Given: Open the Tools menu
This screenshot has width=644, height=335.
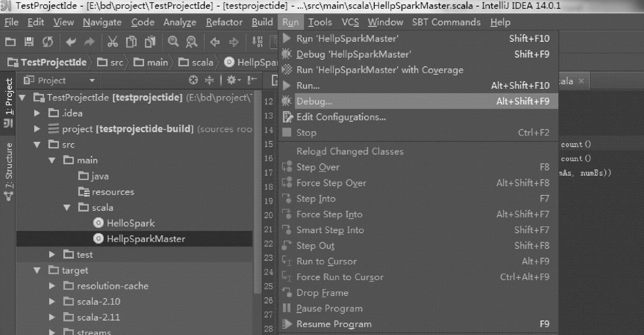Looking at the screenshot, I should click(x=320, y=22).
